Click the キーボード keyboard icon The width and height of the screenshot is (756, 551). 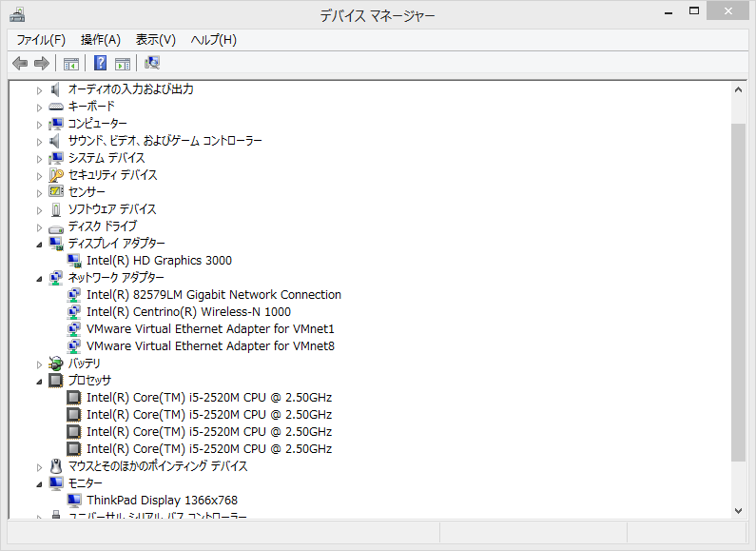(x=56, y=107)
